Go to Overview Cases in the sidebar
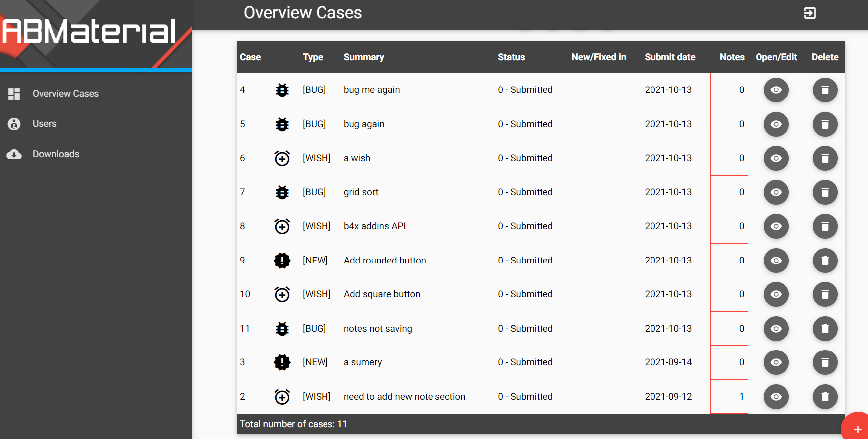The width and height of the screenshot is (868, 439). pyautogui.click(x=65, y=94)
